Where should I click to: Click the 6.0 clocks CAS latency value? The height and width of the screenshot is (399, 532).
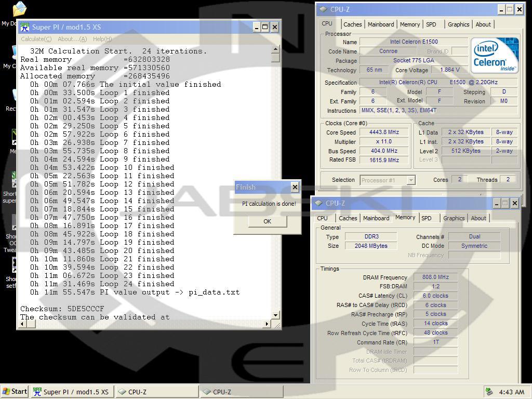(435, 296)
